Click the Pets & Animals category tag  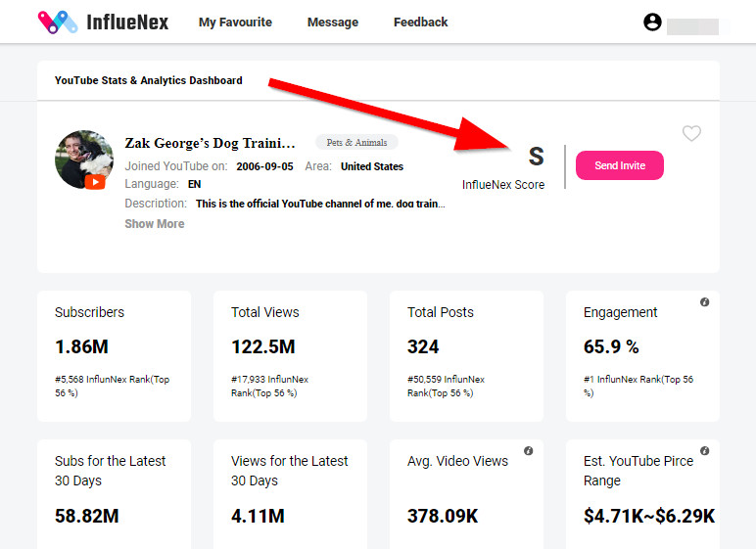point(356,142)
